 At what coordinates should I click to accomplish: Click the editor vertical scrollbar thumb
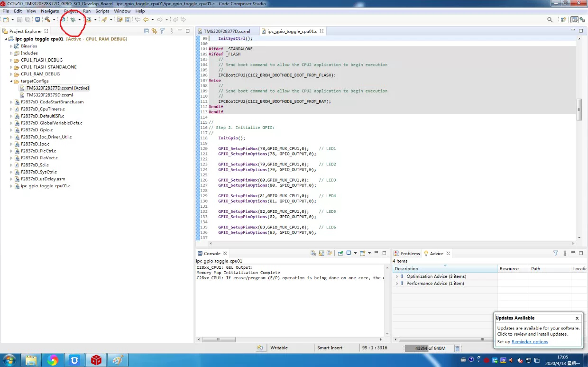tap(579, 110)
